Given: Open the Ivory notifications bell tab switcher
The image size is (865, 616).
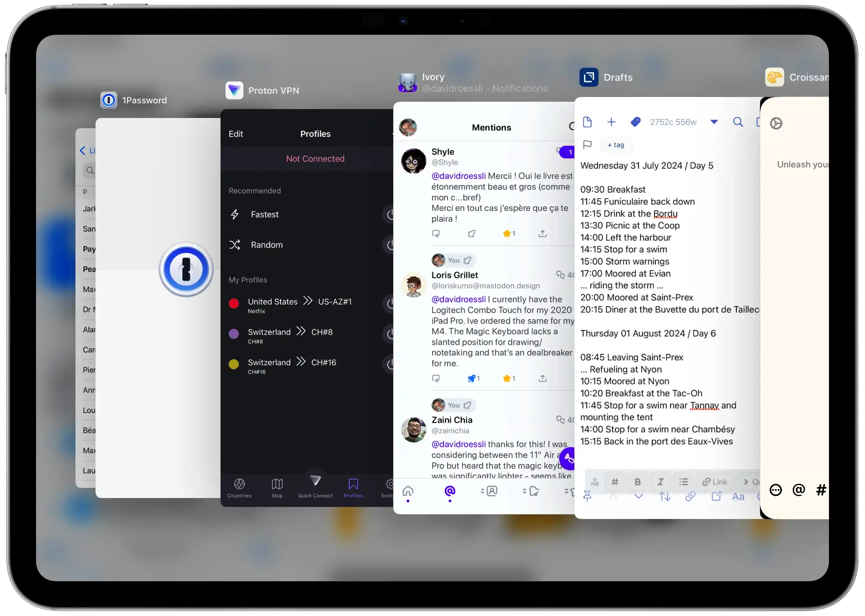Looking at the screenshot, I should (531, 491).
